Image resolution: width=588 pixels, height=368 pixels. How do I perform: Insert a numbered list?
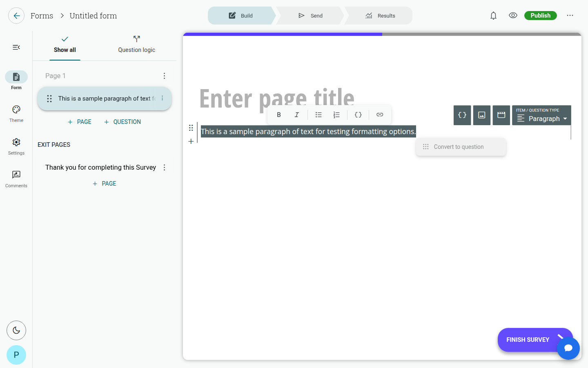tap(336, 115)
